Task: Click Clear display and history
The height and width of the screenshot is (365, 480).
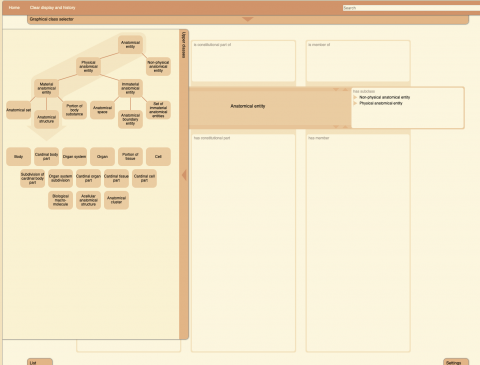Action: tap(52, 7)
